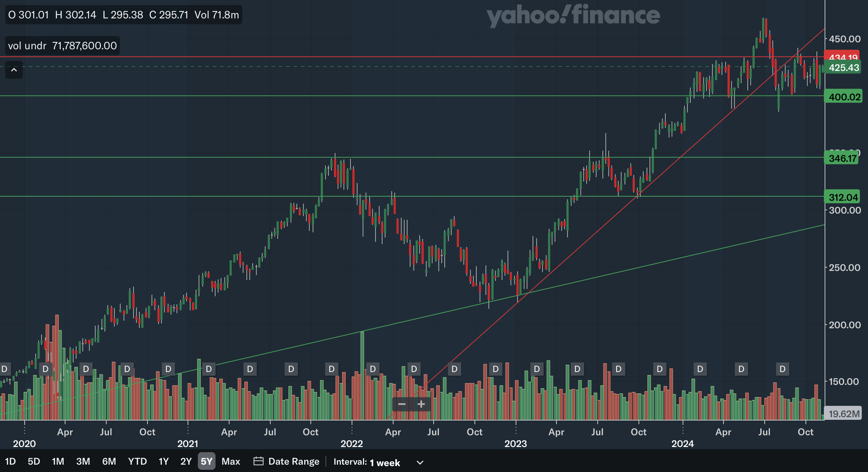Click the zoom in plus icon
868x472 pixels.
[421, 404]
